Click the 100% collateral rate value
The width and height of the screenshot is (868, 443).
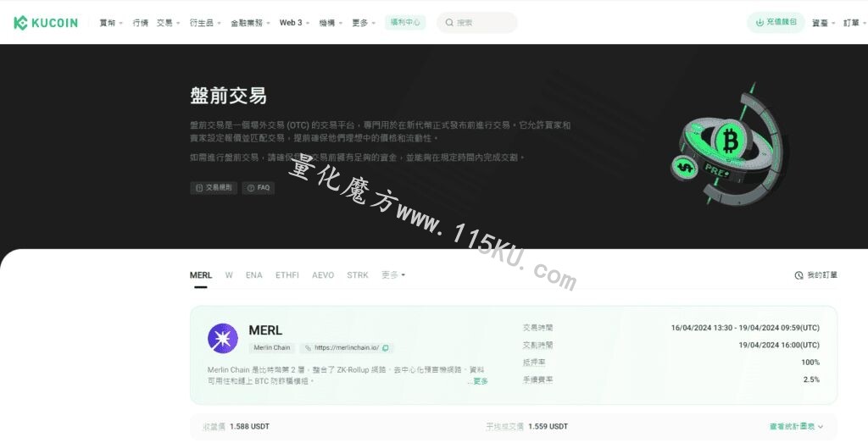(810, 363)
